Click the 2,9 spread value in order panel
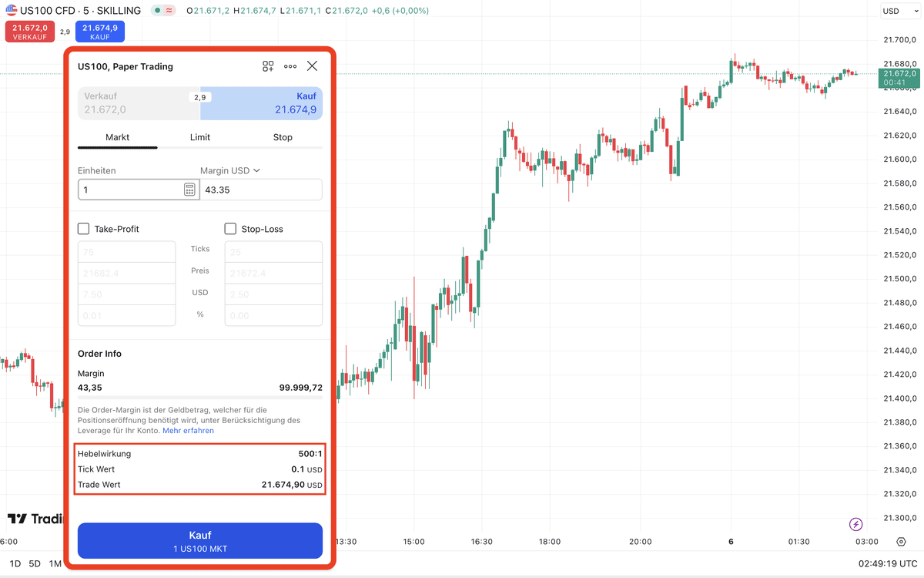Screen dimensions: 924x578 200,98
